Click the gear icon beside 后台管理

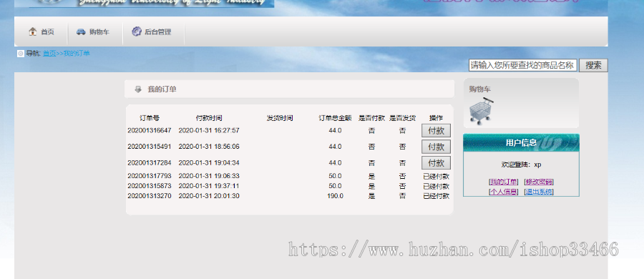click(137, 31)
